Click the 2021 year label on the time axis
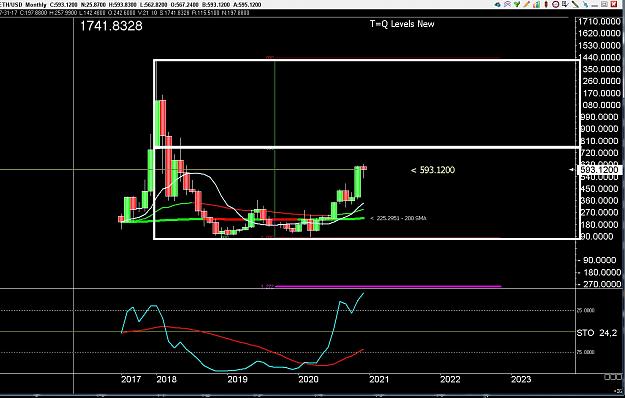The width and height of the screenshot is (625, 398). [379, 379]
